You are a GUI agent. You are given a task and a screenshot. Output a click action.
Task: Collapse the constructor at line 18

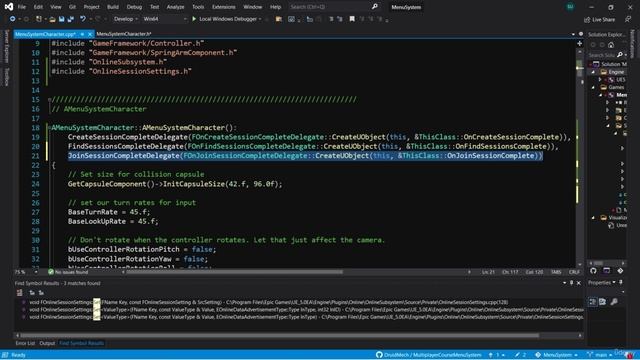point(49,127)
